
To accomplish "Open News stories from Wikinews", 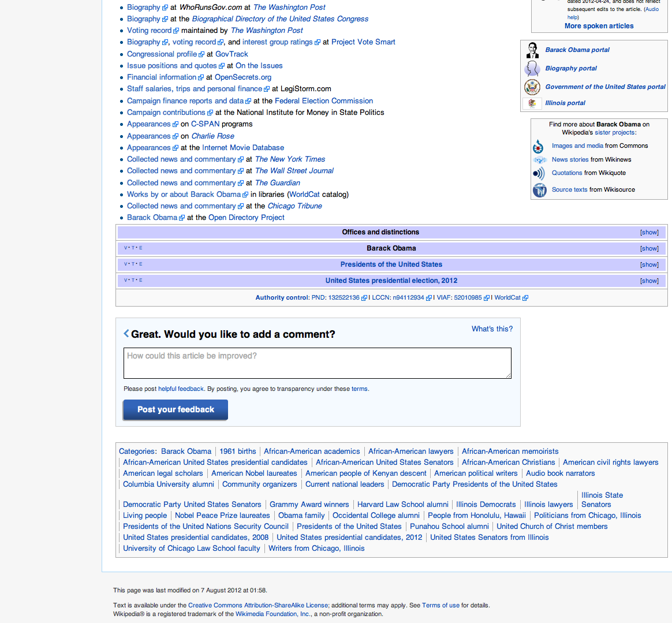I will click(570, 159).
